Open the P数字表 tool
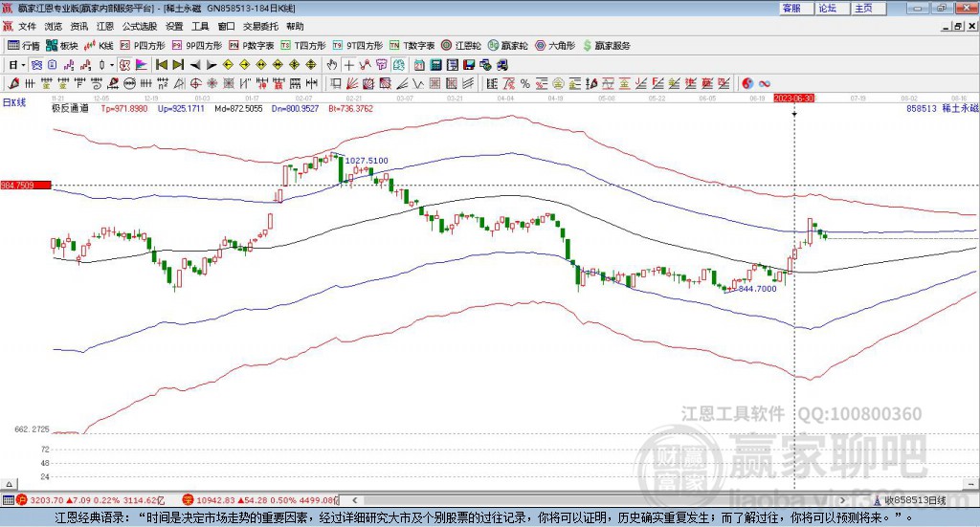 [x=252, y=46]
